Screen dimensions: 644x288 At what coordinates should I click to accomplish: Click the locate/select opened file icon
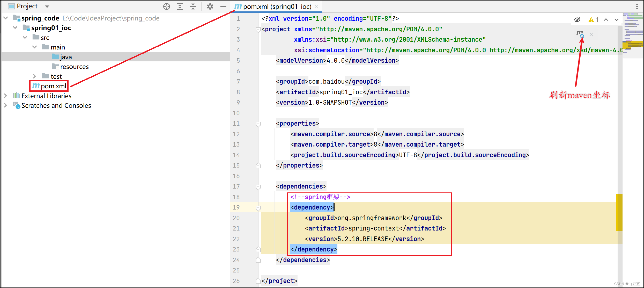167,6
